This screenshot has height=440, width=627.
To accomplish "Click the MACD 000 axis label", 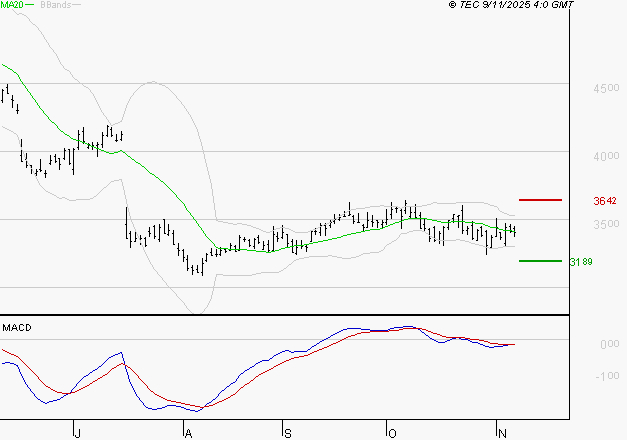I will [x=609, y=344].
